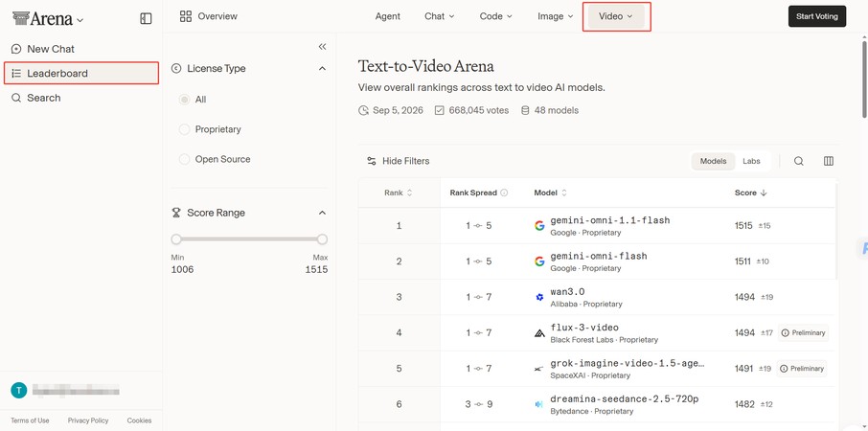Click the user avatar T

(x=19, y=391)
